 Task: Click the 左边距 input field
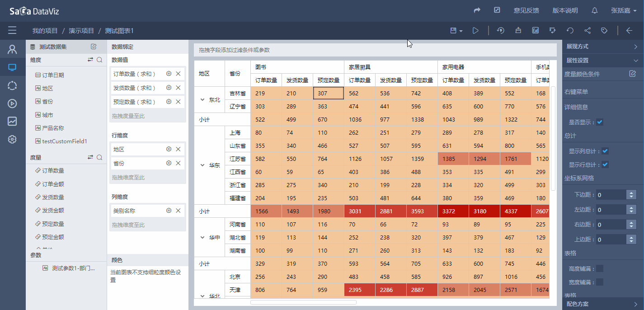click(611, 210)
